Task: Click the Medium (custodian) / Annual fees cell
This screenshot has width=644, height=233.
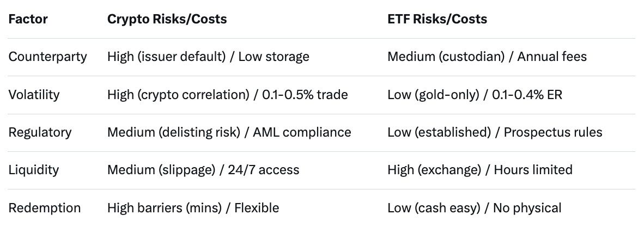Action: (x=487, y=57)
